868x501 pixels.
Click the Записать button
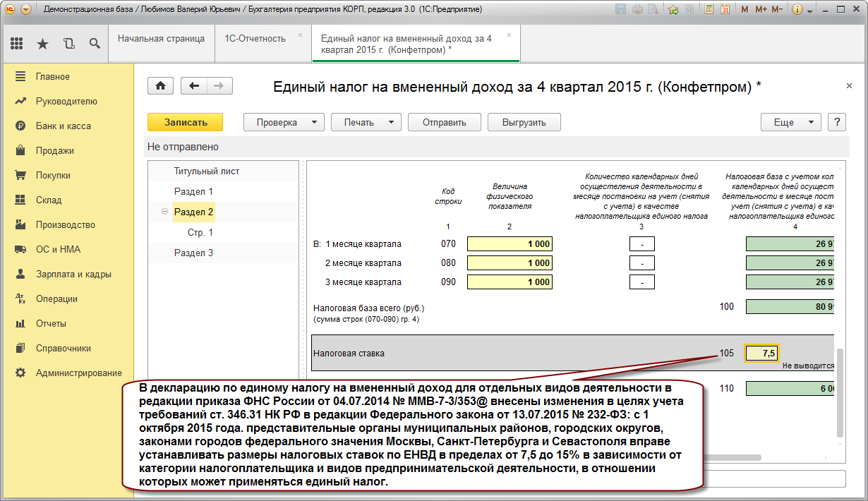point(185,122)
